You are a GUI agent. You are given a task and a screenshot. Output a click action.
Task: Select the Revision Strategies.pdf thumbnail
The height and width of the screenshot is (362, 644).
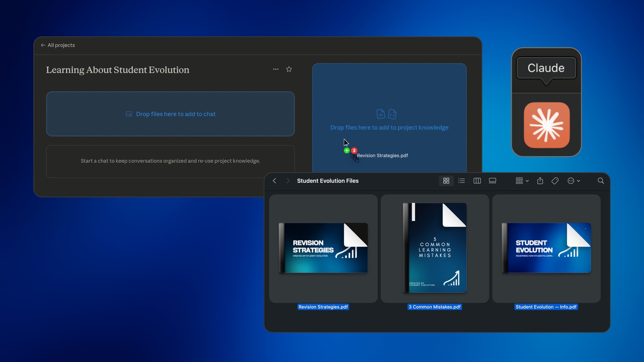[x=323, y=248]
